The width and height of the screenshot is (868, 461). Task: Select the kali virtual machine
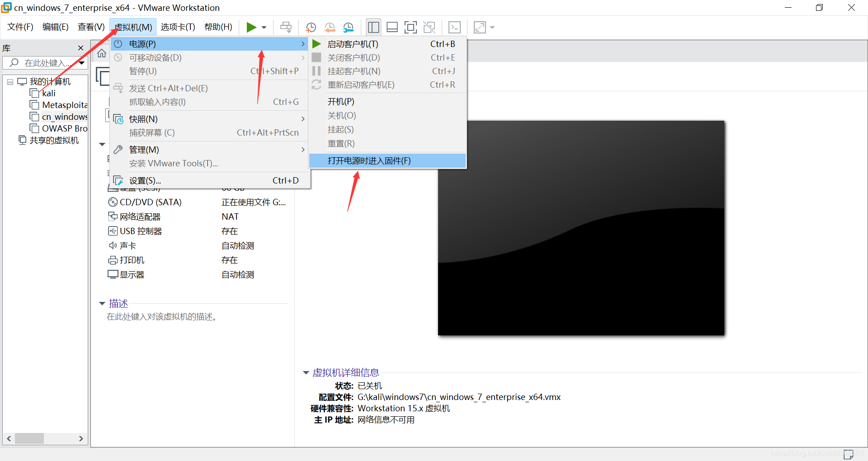click(x=48, y=93)
